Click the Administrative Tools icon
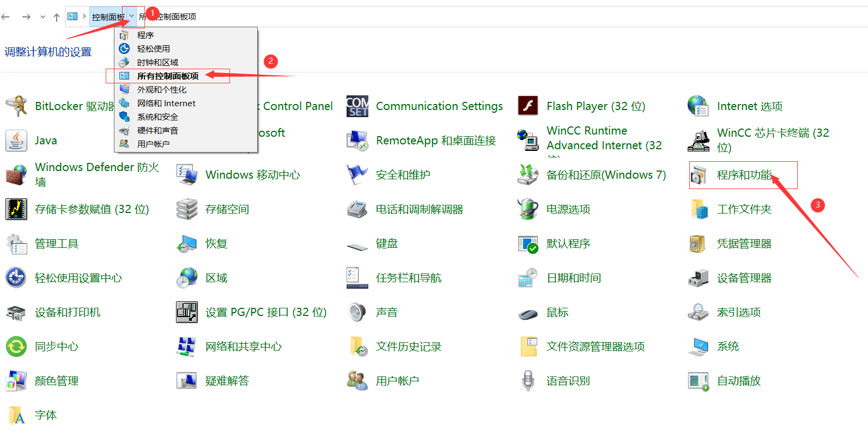Image resolution: width=868 pixels, height=432 pixels. 16,244
